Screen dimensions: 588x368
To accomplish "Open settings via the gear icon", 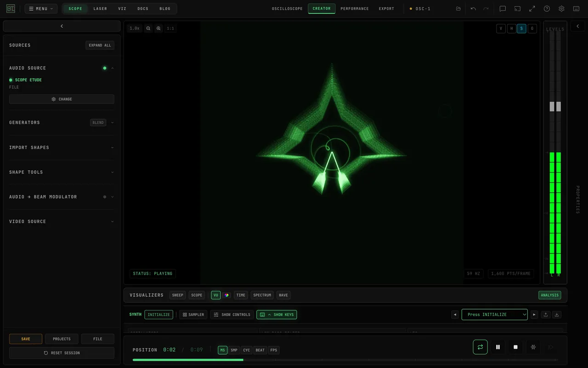I will coord(561,9).
